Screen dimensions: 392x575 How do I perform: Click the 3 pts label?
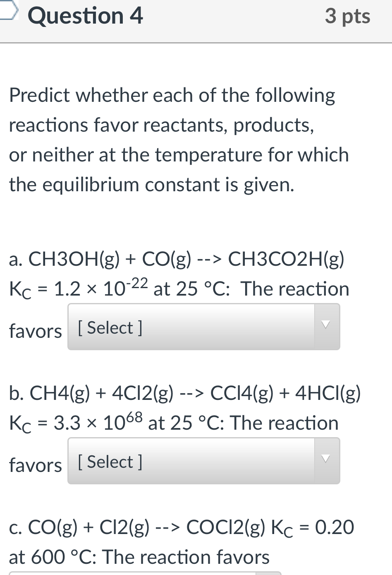347,17
